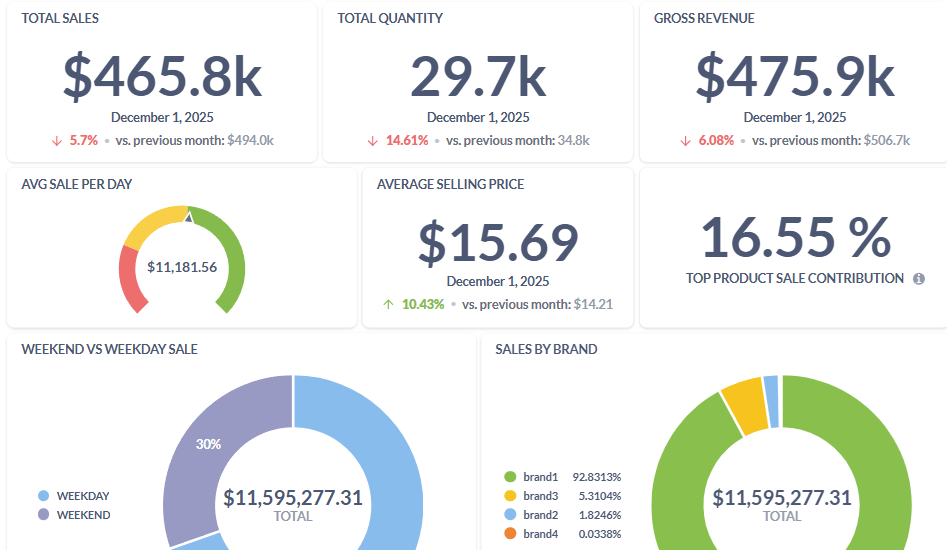
Task: Open the Total Sales card title
Action: pos(60,18)
